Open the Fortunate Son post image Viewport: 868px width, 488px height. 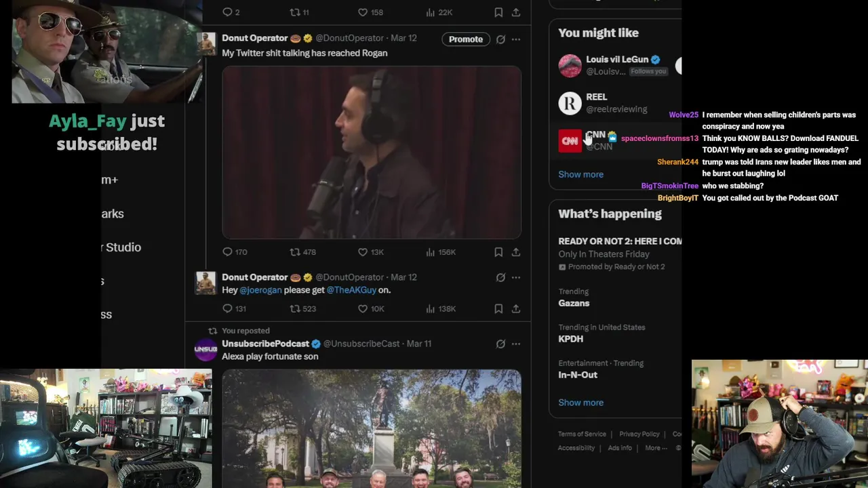pos(372,428)
